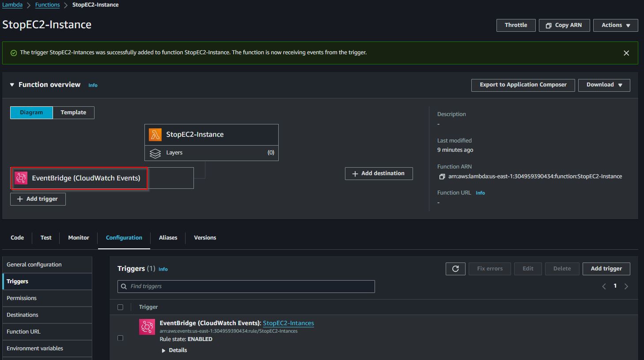The image size is (644, 360).
Task: Open Info link next to Function URL
Action: (x=480, y=193)
